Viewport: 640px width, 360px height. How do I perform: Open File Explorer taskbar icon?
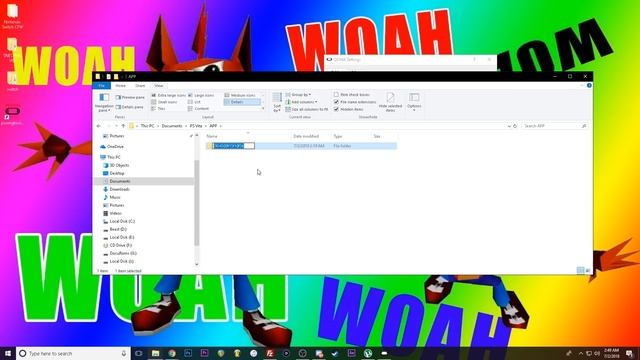156,353
